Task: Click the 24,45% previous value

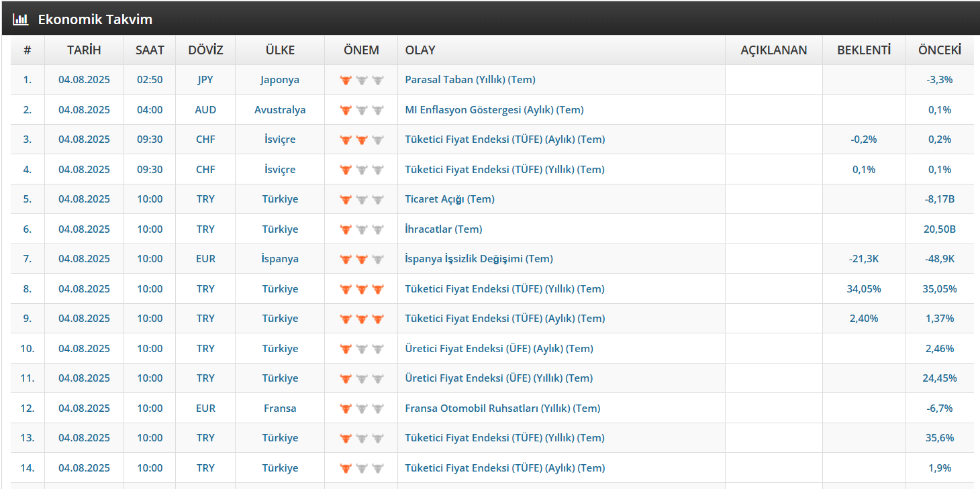Action: 940,378
